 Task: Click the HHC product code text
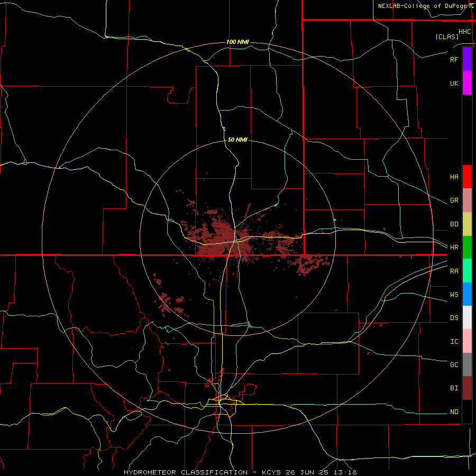pyautogui.click(x=464, y=32)
